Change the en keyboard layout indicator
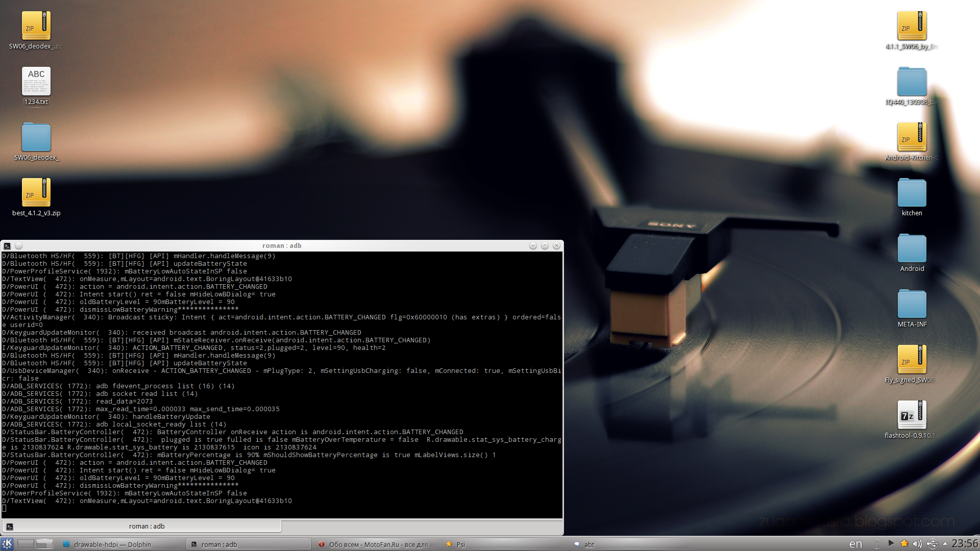 [x=855, y=544]
